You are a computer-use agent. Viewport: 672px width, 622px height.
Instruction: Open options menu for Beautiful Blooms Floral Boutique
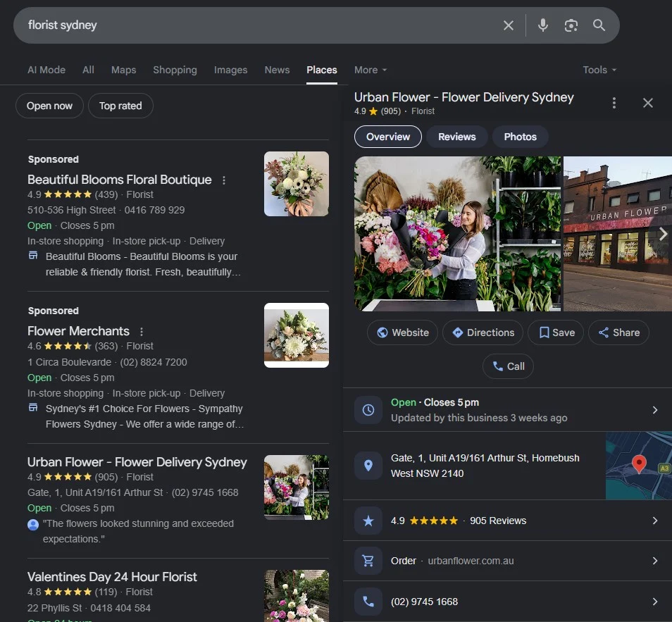click(224, 180)
